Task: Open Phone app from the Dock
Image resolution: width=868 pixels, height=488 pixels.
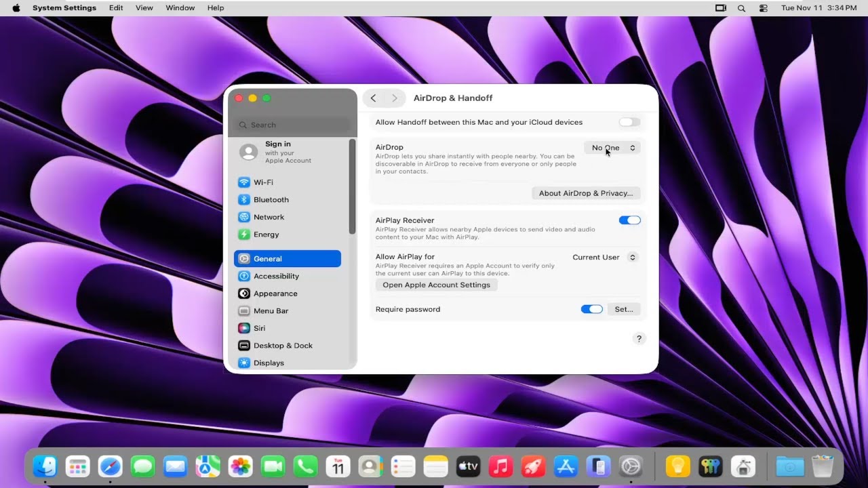Action: (x=305, y=466)
